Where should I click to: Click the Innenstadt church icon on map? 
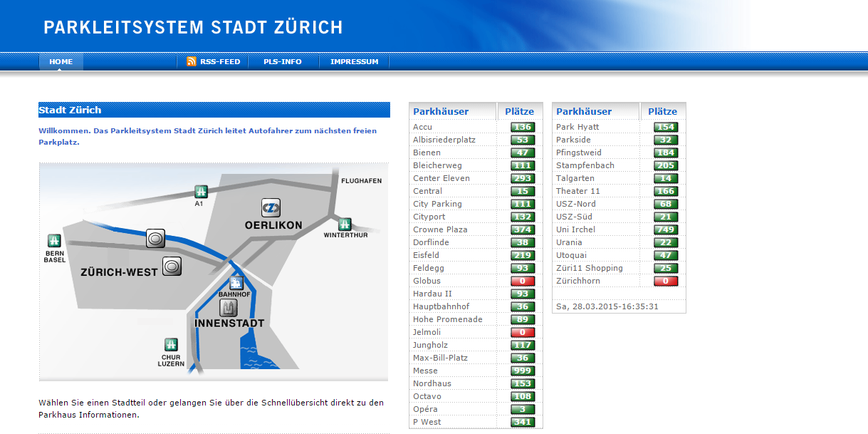click(x=229, y=308)
